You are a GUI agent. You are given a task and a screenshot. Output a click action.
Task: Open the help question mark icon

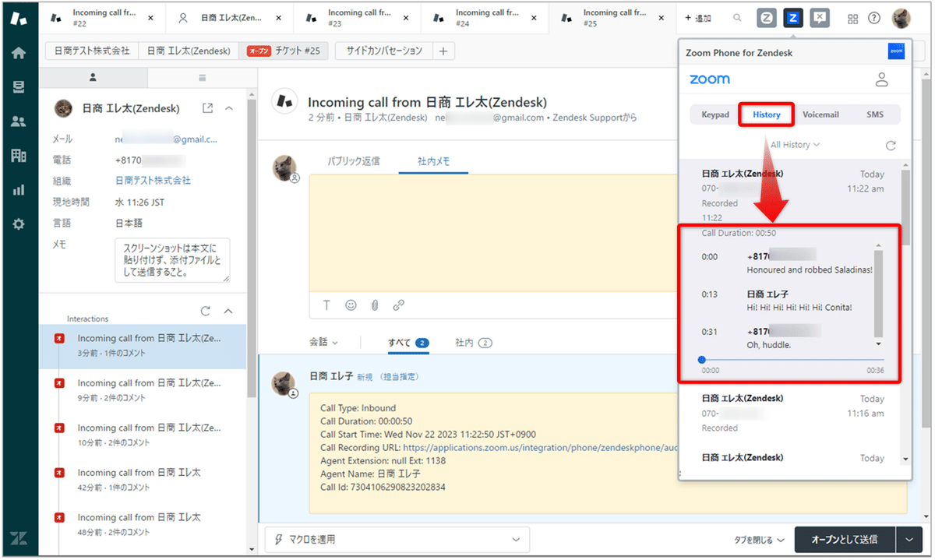click(x=874, y=18)
